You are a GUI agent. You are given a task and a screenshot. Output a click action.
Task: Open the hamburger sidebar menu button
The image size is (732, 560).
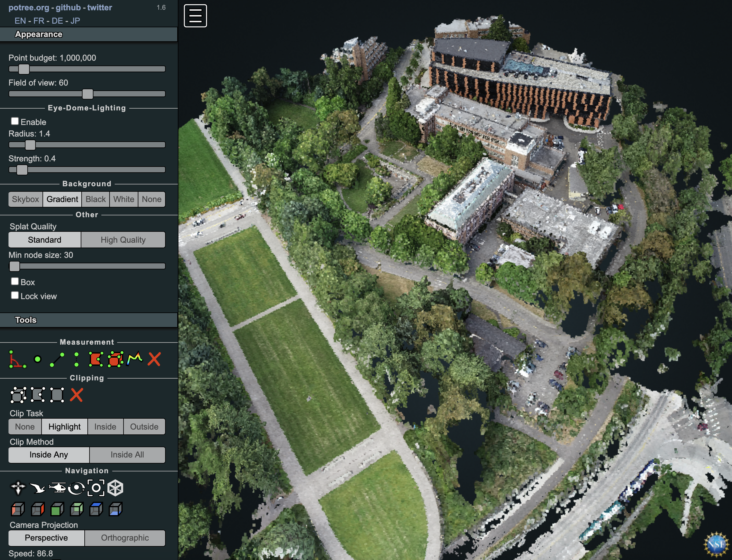pos(195,16)
